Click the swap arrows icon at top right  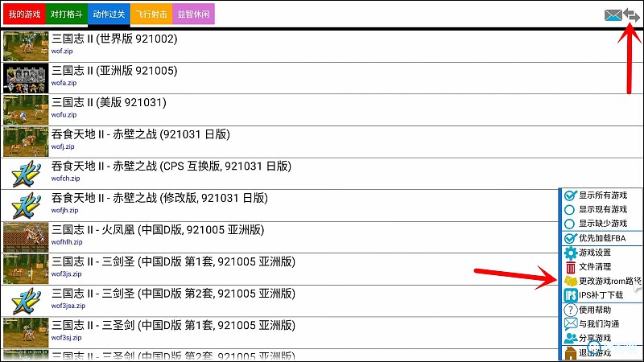tap(632, 14)
